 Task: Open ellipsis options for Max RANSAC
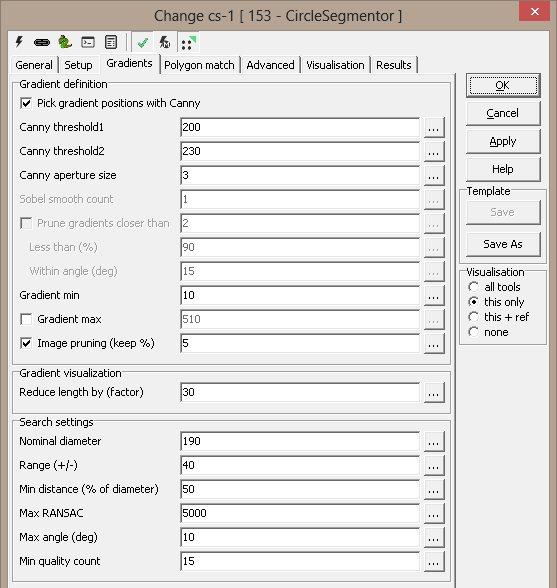[434, 513]
